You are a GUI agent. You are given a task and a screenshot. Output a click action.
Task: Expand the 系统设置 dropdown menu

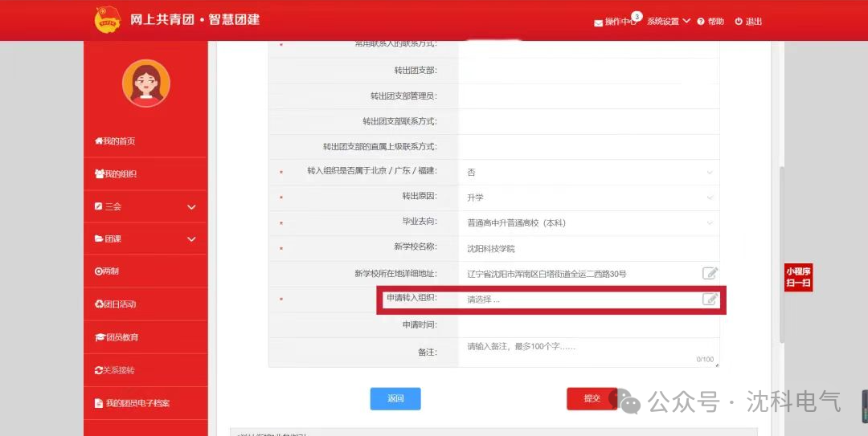click(669, 22)
